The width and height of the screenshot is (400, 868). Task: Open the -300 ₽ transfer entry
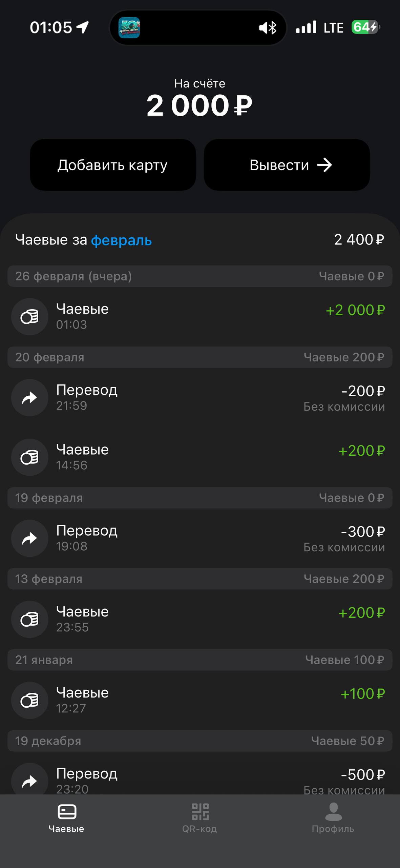click(x=200, y=538)
